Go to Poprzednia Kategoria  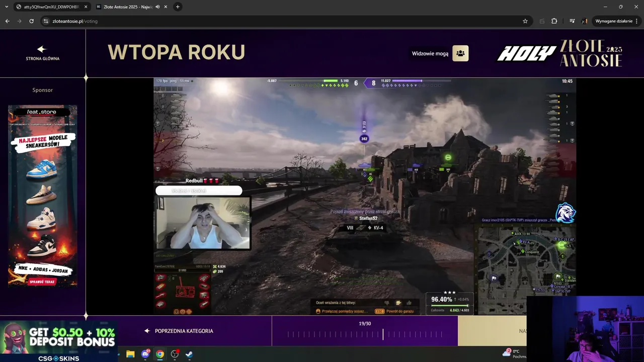179,331
